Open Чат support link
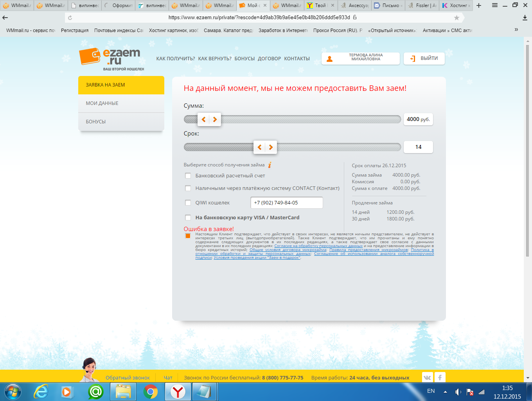Screen dimensions: 532x401 pyautogui.click(x=168, y=378)
